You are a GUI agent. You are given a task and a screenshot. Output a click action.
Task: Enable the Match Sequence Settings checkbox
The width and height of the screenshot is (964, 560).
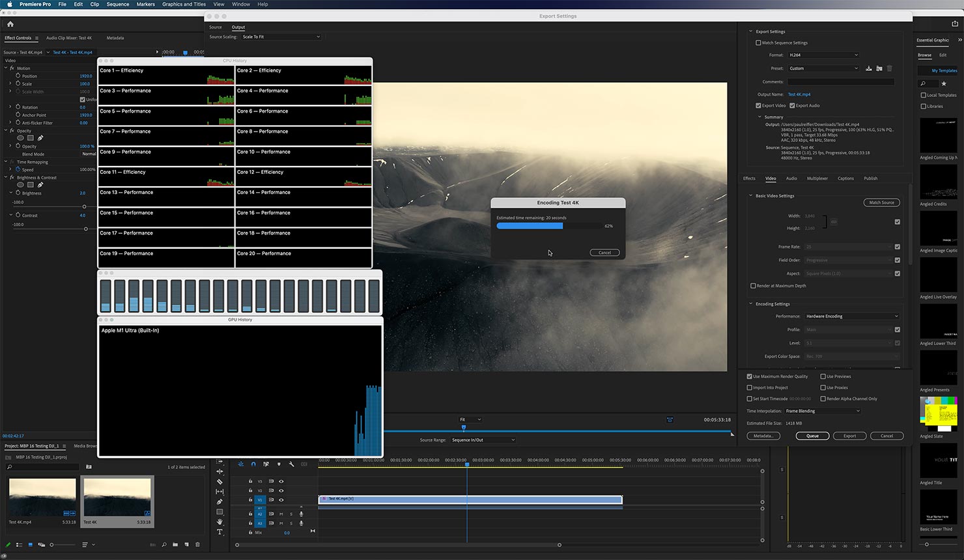(x=758, y=43)
